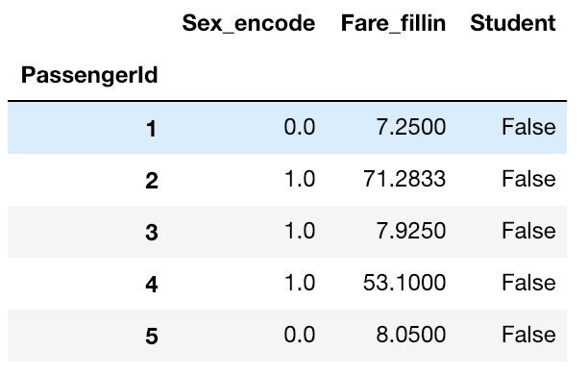Image resolution: width=588 pixels, height=375 pixels.
Task: Select the row with PassengerId 4
Action: (x=287, y=284)
